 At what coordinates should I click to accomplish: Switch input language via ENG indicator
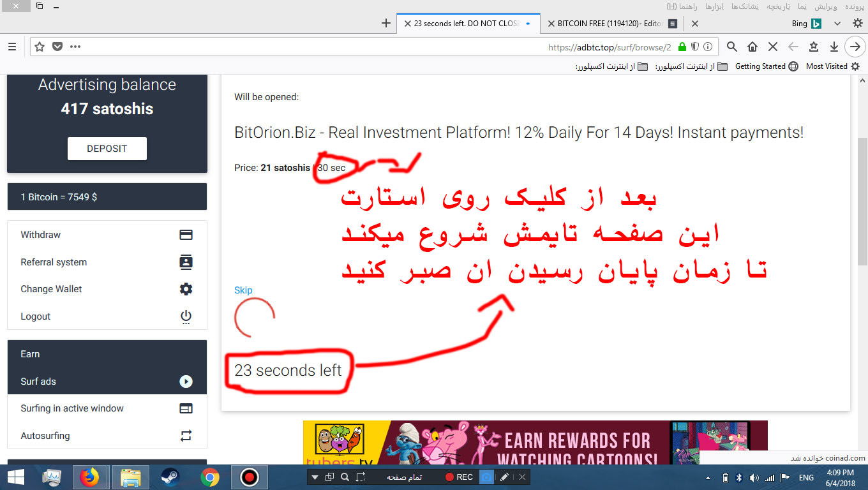pos(806,477)
